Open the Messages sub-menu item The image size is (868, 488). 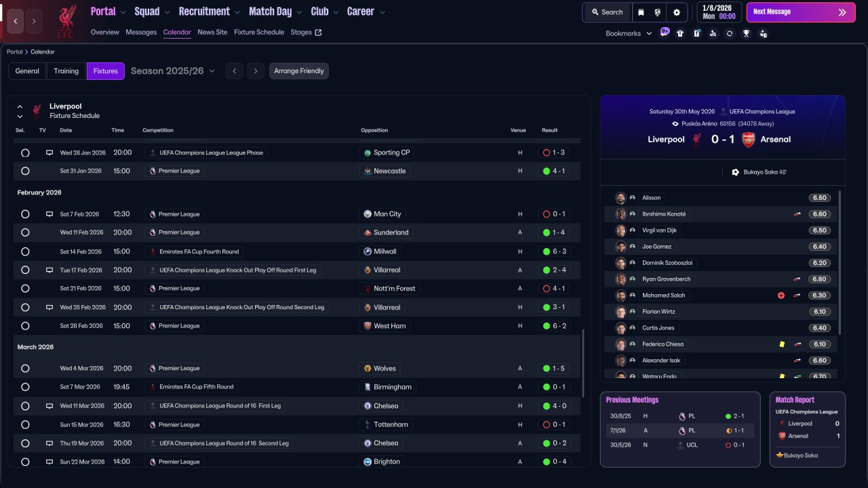click(x=141, y=33)
